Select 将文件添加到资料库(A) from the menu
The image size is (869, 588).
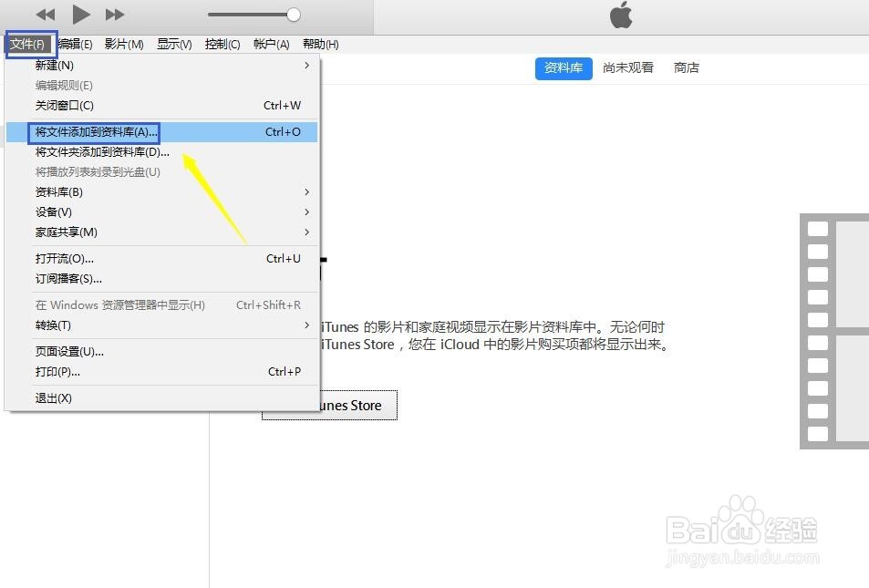click(94, 131)
